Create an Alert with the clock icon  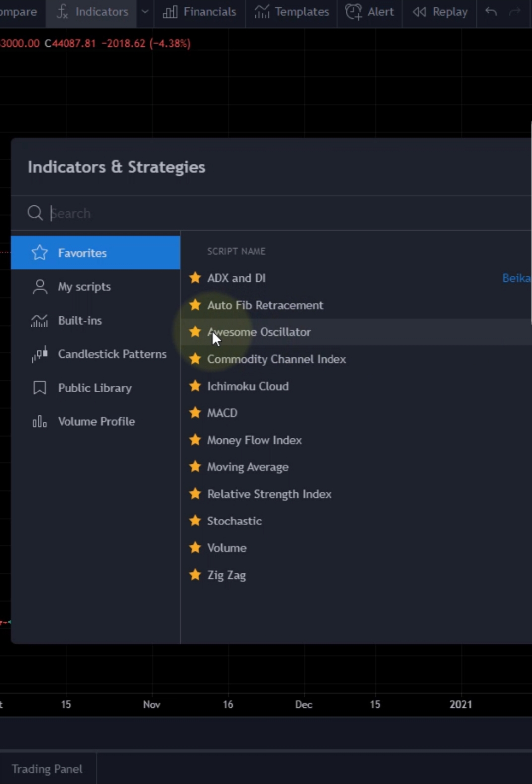(x=369, y=12)
